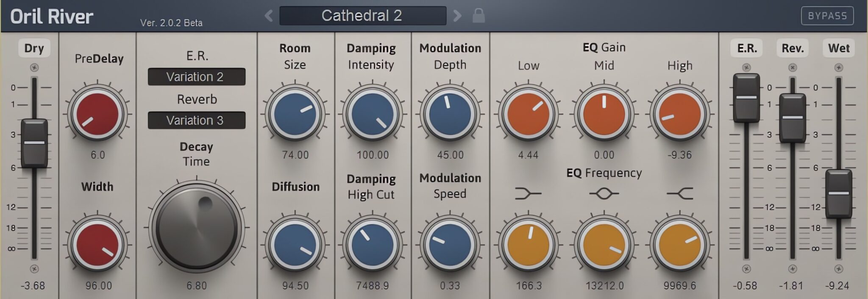Click the Wet level fader handle
The height and width of the screenshot is (299, 868).
coord(838,194)
